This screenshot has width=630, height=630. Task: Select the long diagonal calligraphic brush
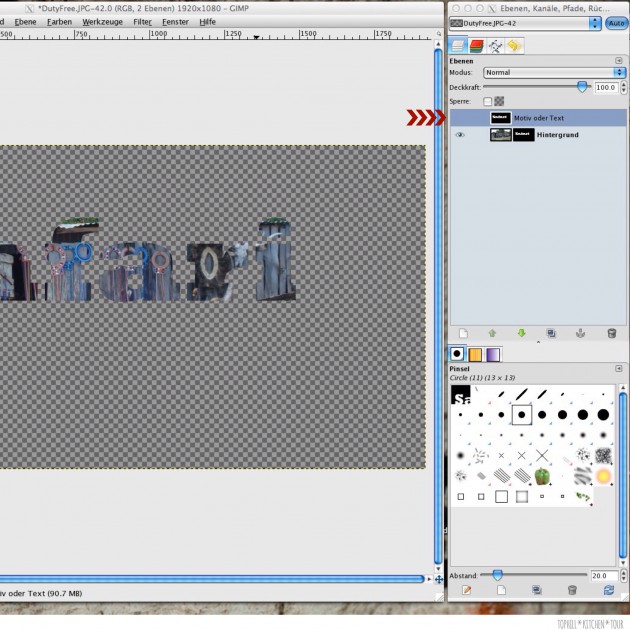click(522, 395)
